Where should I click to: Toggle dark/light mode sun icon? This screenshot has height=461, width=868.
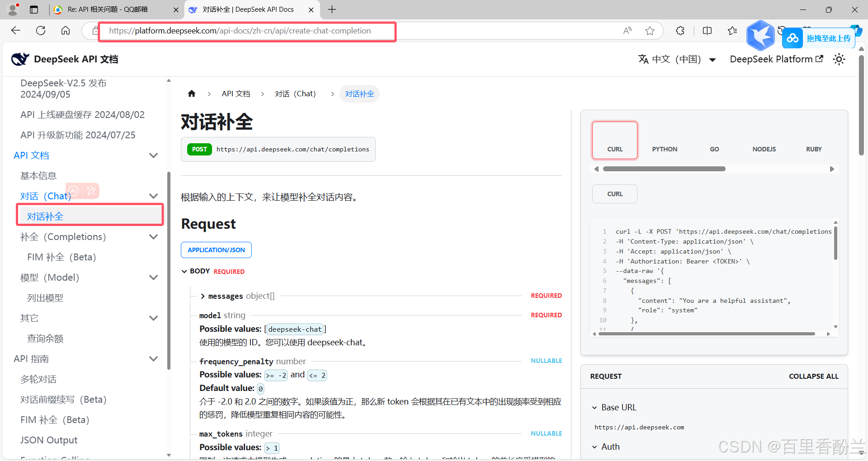click(x=839, y=59)
